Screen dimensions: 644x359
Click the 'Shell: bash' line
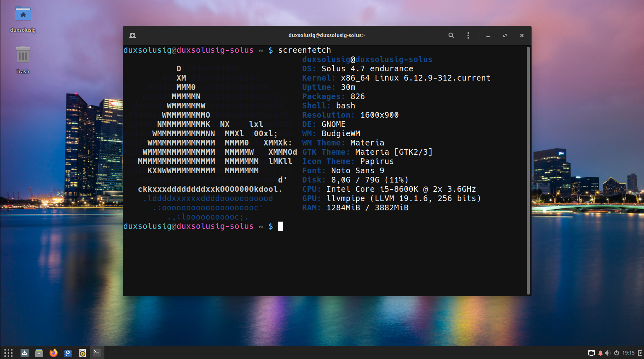click(329, 106)
